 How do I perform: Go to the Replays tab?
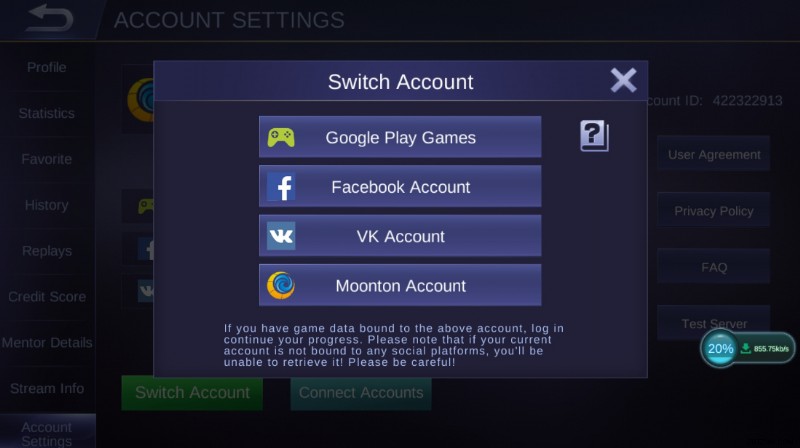tap(47, 251)
